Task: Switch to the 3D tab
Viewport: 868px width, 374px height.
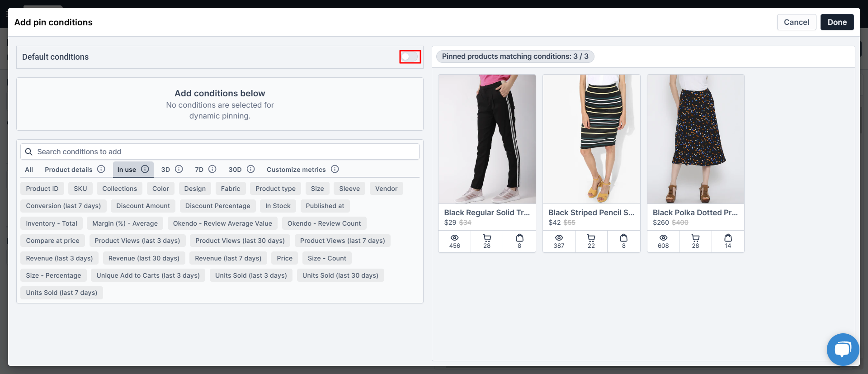Action: [165, 170]
